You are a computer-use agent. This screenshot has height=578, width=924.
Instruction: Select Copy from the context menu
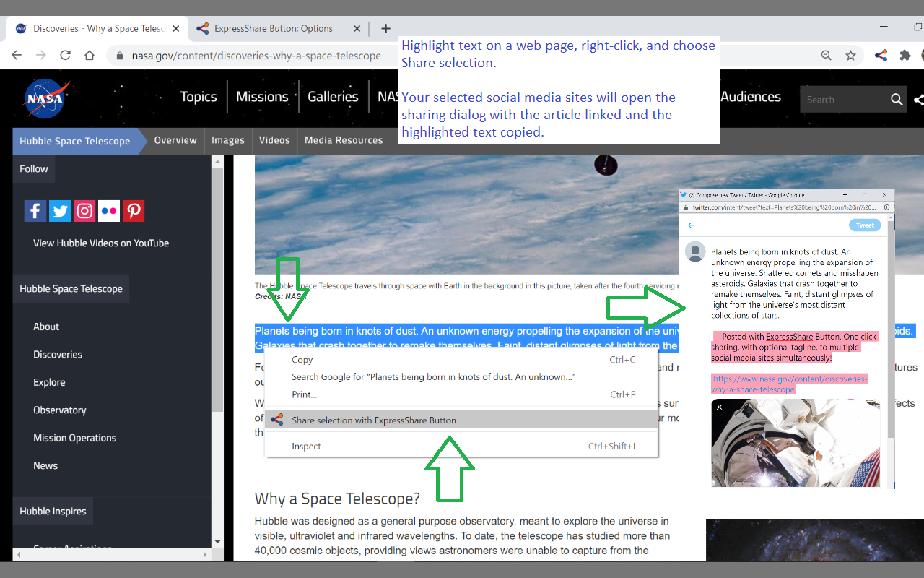pos(302,359)
